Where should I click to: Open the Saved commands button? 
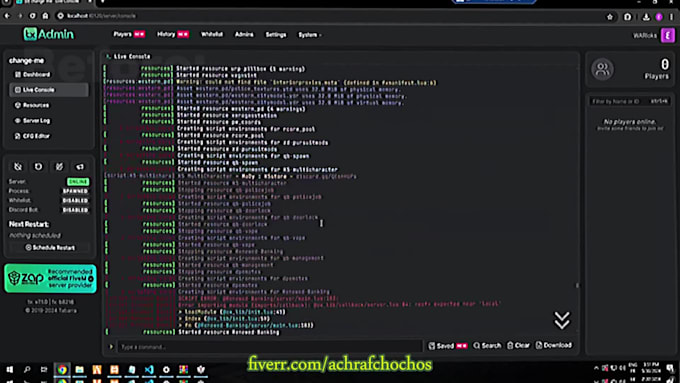tap(448, 346)
